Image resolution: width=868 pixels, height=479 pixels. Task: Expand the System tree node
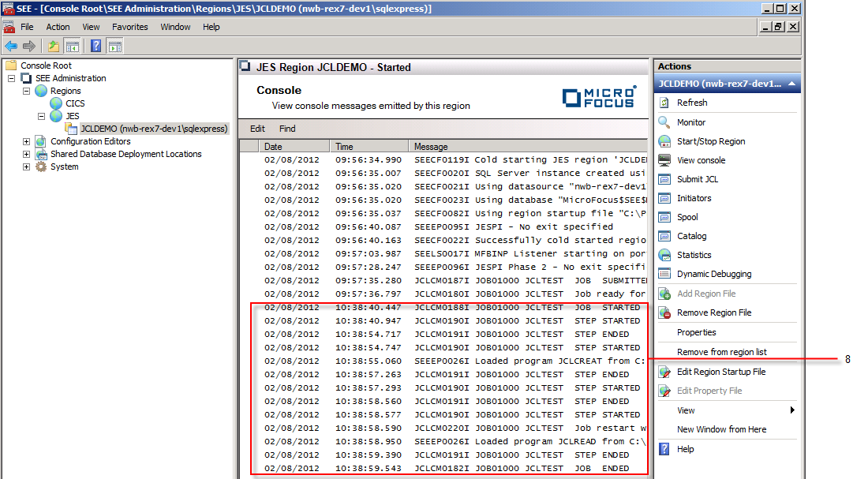[24, 167]
